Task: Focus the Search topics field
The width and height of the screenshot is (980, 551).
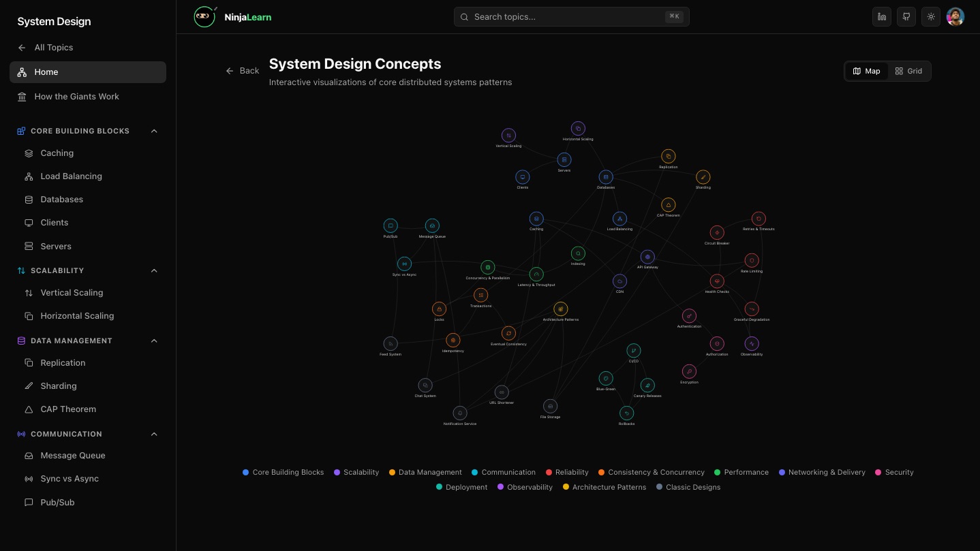Action: tap(571, 17)
